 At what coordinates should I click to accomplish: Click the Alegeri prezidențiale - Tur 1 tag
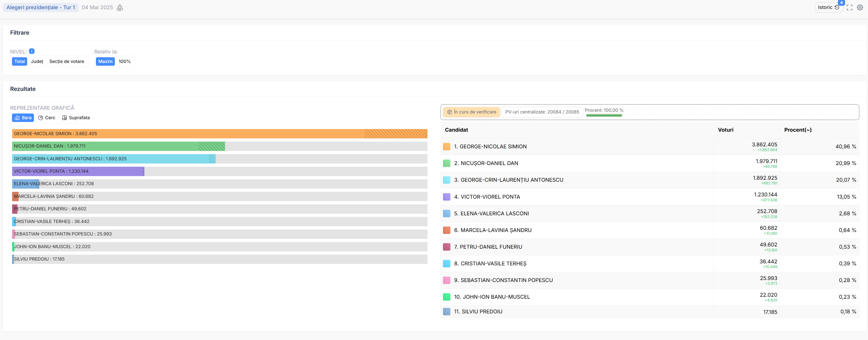click(41, 7)
